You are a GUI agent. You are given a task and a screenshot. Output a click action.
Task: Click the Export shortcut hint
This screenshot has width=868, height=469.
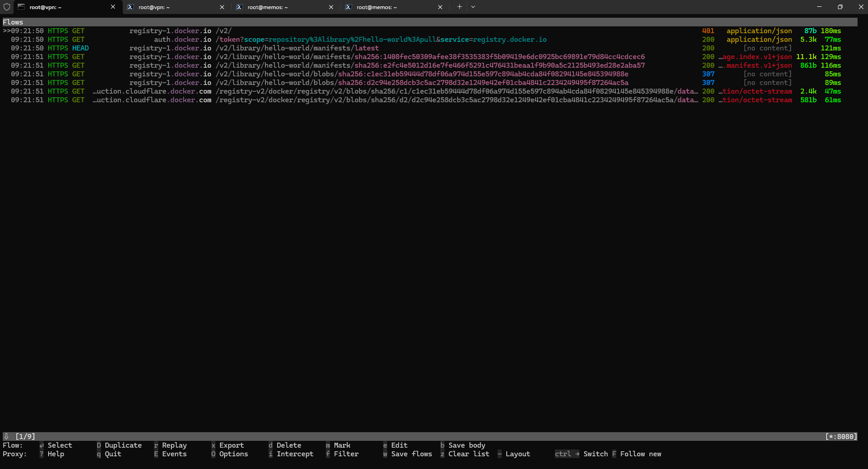pyautogui.click(x=228, y=445)
